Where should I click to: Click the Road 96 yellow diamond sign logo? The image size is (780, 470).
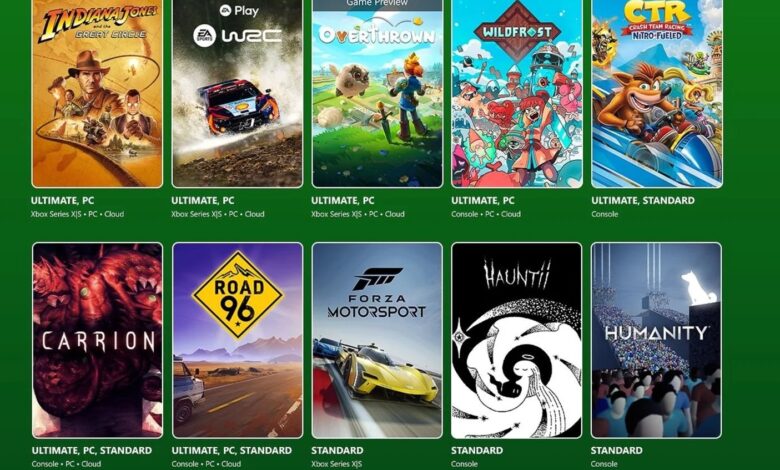(x=238, y=296)
